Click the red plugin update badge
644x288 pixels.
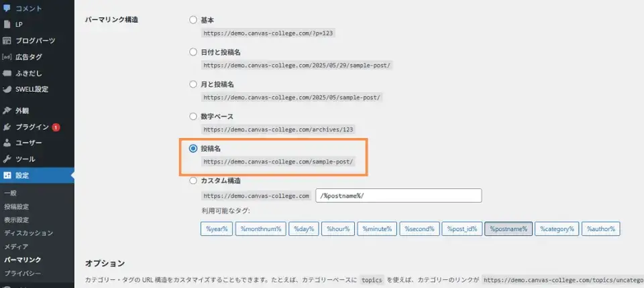(x=56, y=127)
